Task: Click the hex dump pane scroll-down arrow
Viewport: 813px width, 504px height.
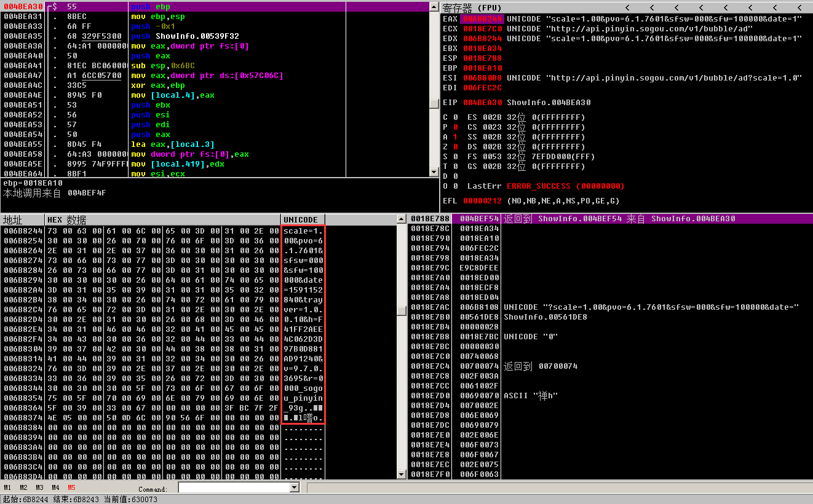Action: [401, 474]
